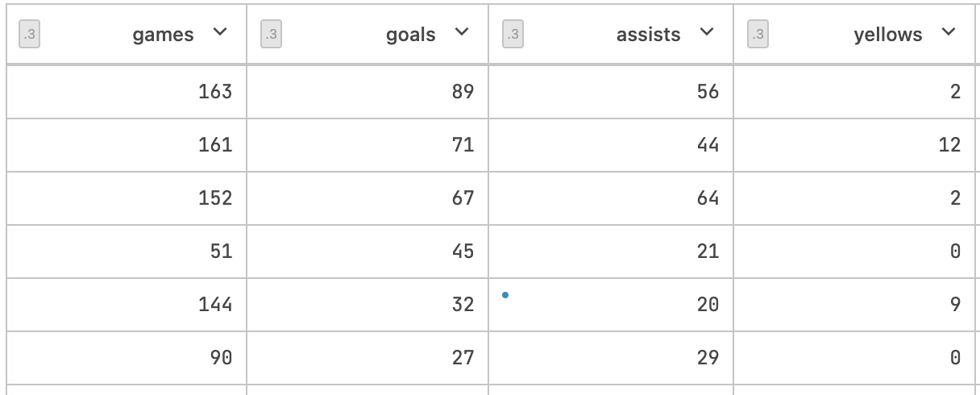Show the yellows column dropdown menu

pos(949,33)
